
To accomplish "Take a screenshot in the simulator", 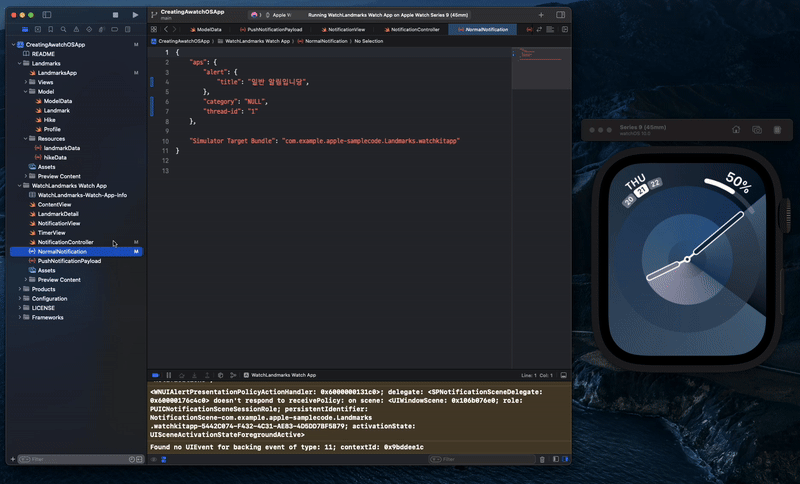I will tap(757, 130).
